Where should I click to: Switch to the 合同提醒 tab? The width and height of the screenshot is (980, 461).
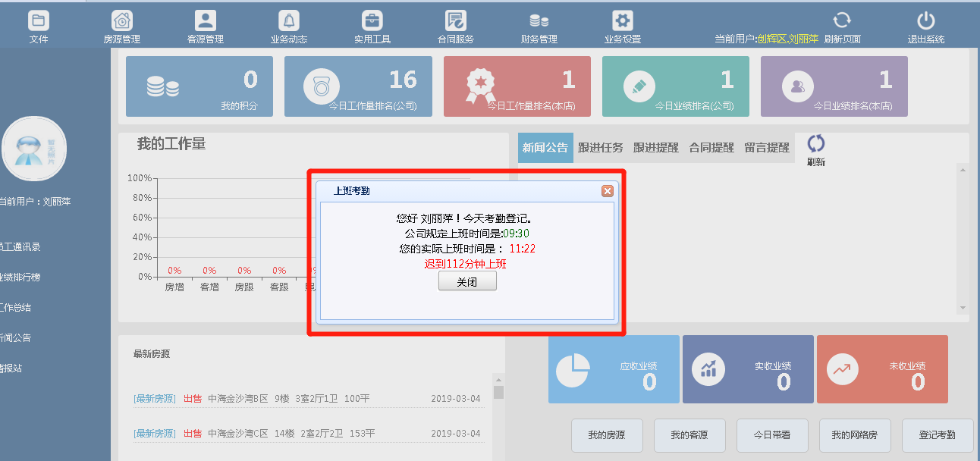pyautogui.click(x=711, y=148)
